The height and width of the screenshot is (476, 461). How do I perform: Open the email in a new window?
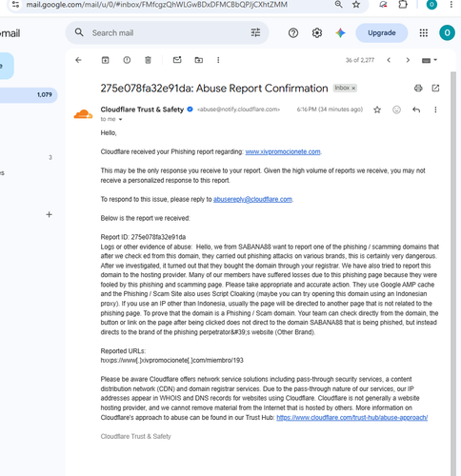435,89
